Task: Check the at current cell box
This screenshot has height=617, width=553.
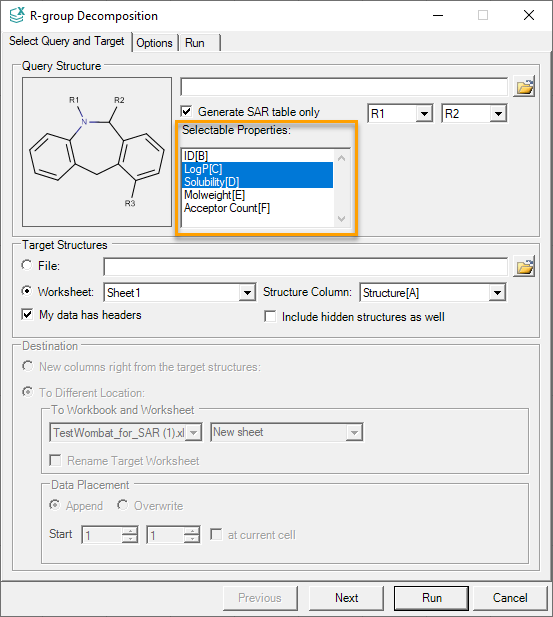Action: [216, 534]
